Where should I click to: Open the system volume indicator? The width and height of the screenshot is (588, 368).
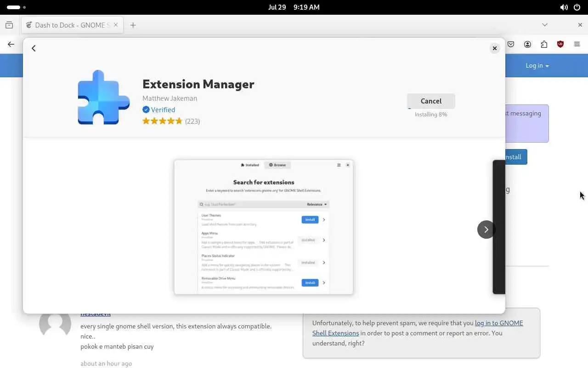pyautogui.click(x=564, y=7)
